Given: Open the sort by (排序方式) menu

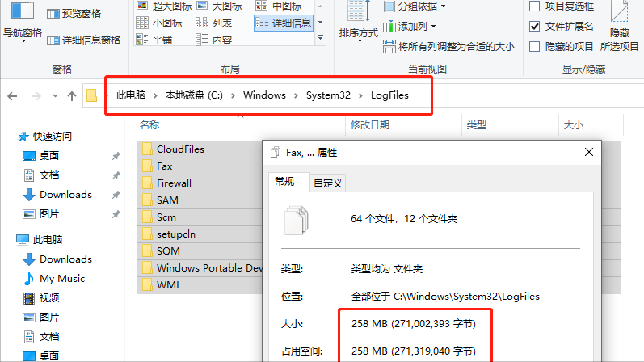Looking at the screenshot, I should [358, 22].
